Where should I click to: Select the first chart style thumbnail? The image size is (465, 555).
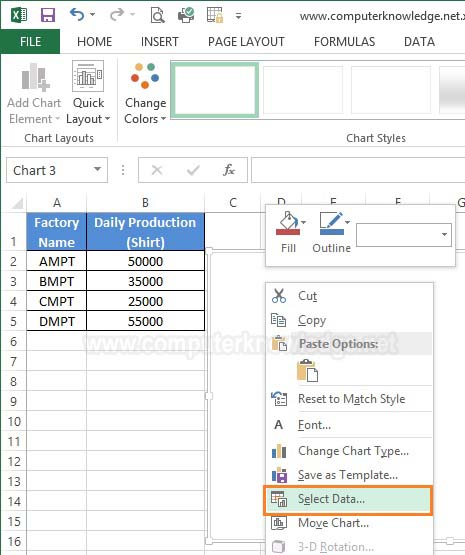[215, 90]
